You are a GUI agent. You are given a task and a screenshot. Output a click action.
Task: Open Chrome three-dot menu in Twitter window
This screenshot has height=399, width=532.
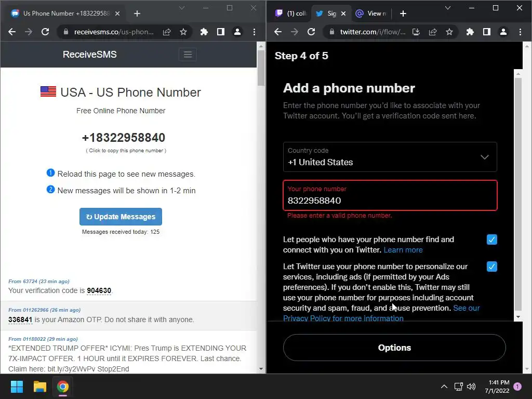click(x=520, y=32)
